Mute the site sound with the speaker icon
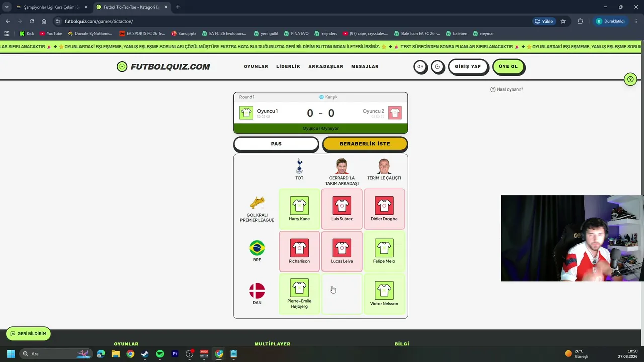Viewport: 644px width, 362px height. [x=420, y=67]
